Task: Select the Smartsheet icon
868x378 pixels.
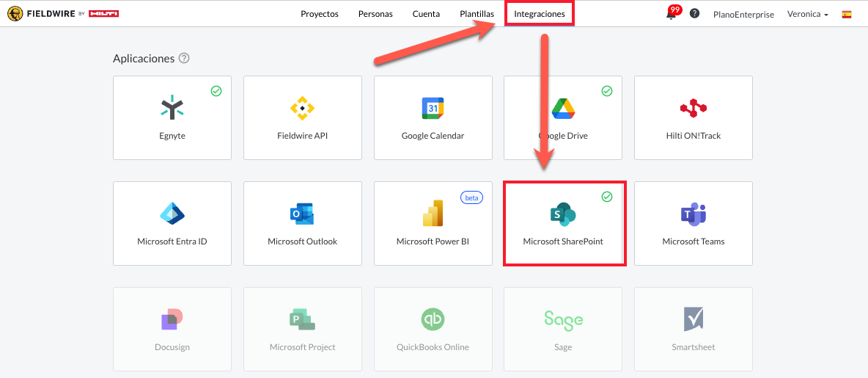Action: pyautogui.click(x=693, y=319)
